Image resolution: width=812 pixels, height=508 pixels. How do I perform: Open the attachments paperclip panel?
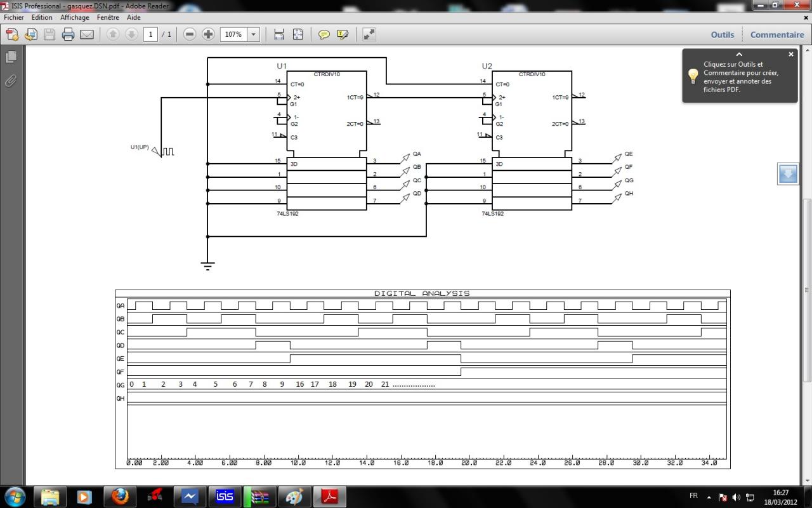pos(11,81)
